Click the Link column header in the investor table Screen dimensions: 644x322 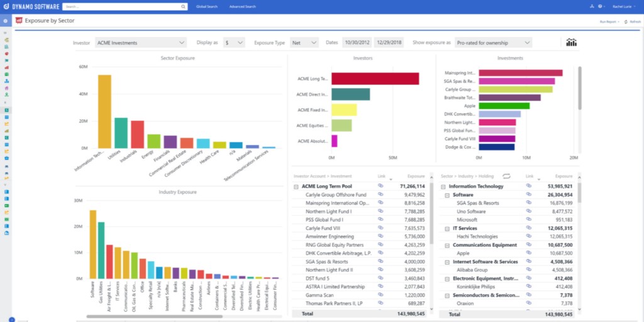[x=382, y=176]
